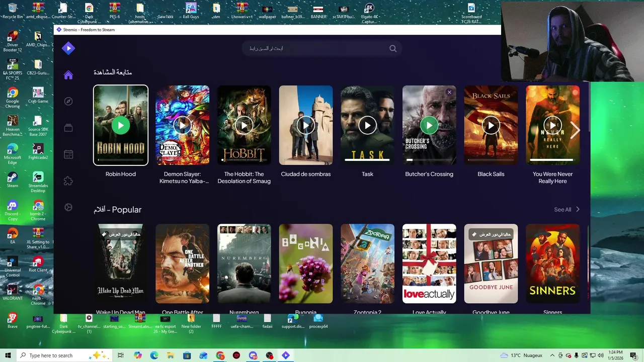Click the Stremio search input field

322,49
